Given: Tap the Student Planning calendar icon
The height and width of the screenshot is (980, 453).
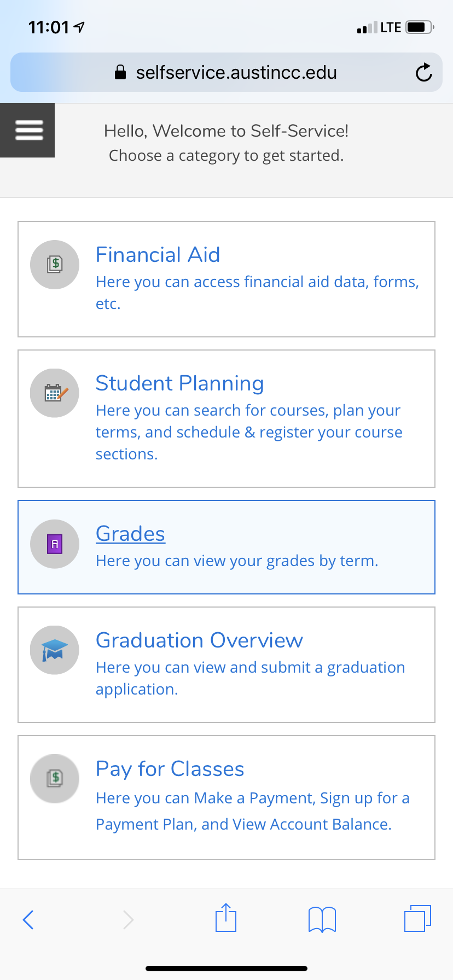Looking at the screenshot, I should tap(55, 393).
